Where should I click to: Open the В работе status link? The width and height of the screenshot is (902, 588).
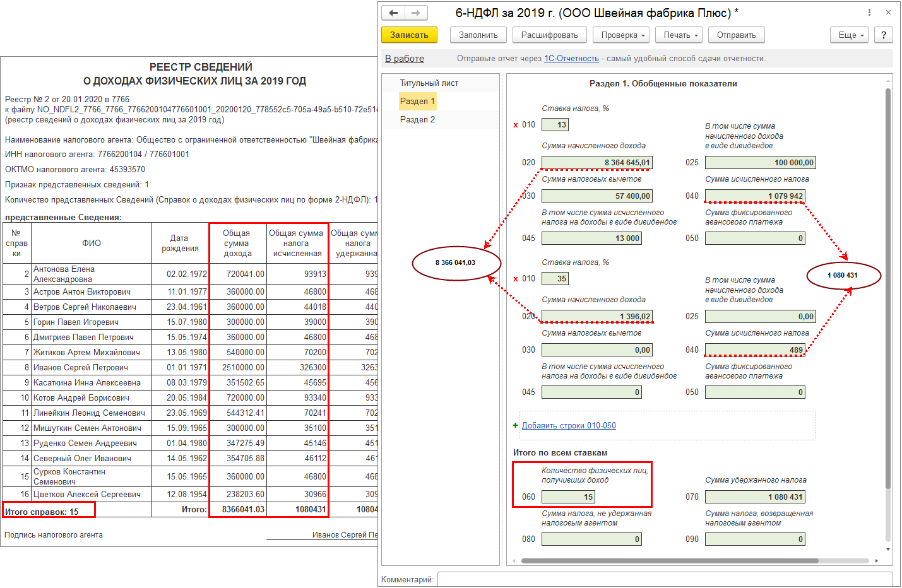(405, 59)
